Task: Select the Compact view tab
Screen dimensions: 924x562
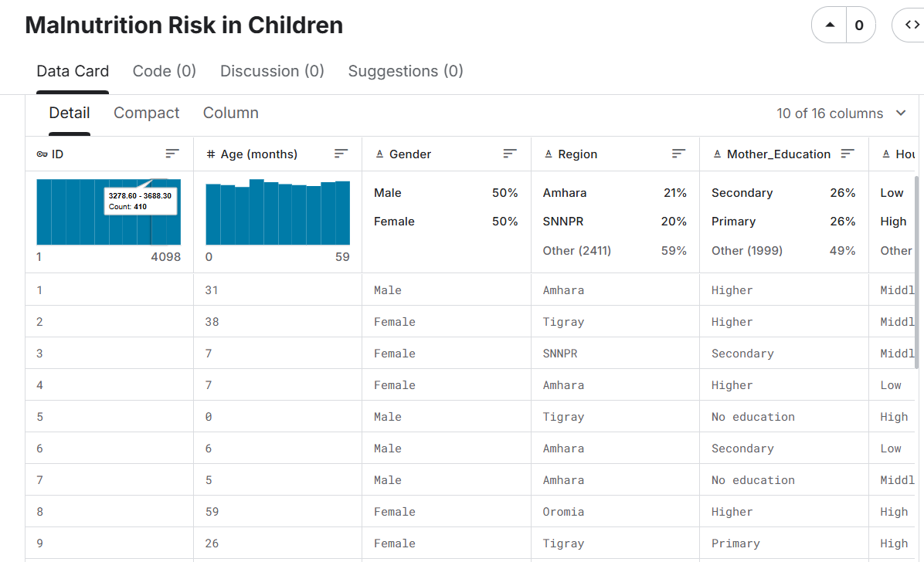Action: pos(146,113)
